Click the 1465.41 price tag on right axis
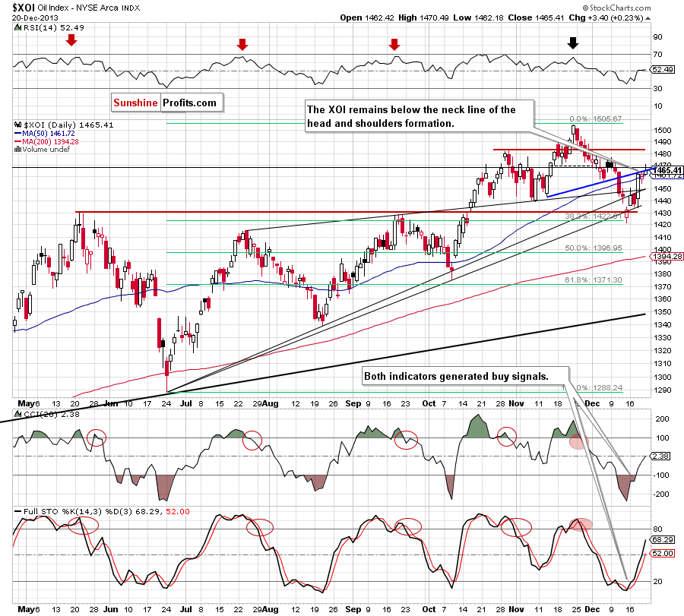Image resolution: width=684 pixels, height=616 pixels. (x=667, y=170)
